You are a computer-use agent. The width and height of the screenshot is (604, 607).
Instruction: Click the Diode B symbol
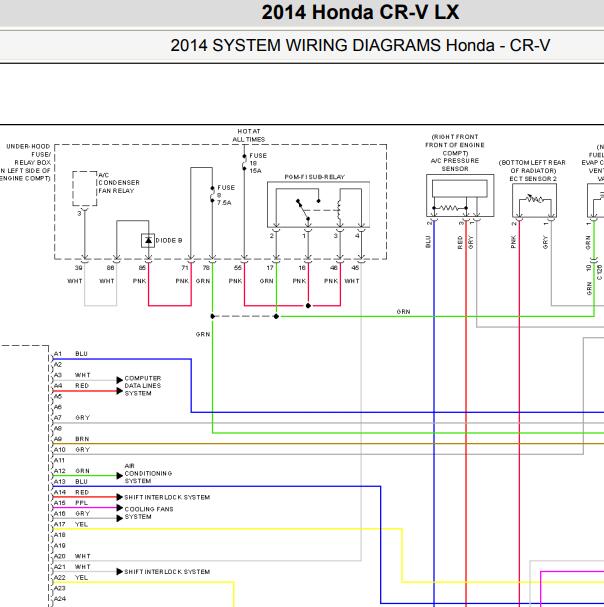point(148,240)
